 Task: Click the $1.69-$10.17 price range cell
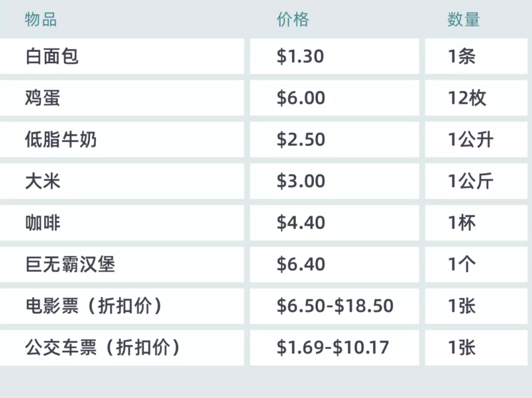[333, 347]
